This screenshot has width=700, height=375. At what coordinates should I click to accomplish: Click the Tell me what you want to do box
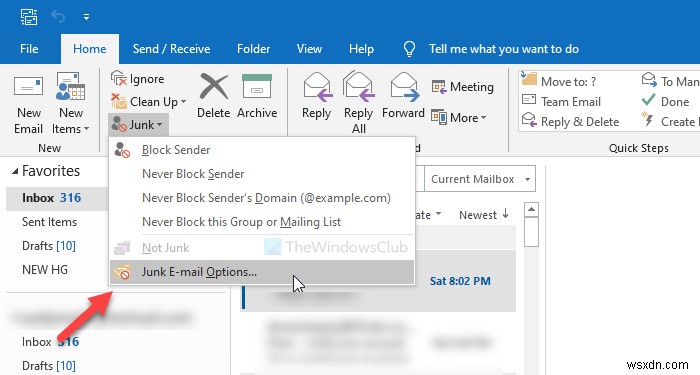point(504,49)
